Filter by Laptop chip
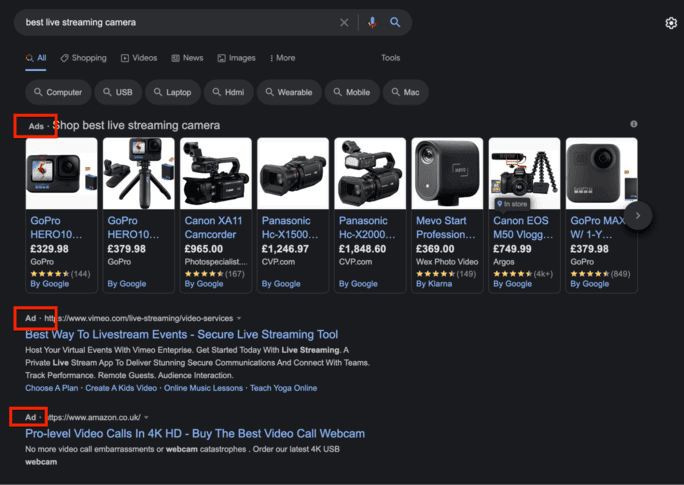The width and height of the screenshot is (684, 485). tap(173, 92)
